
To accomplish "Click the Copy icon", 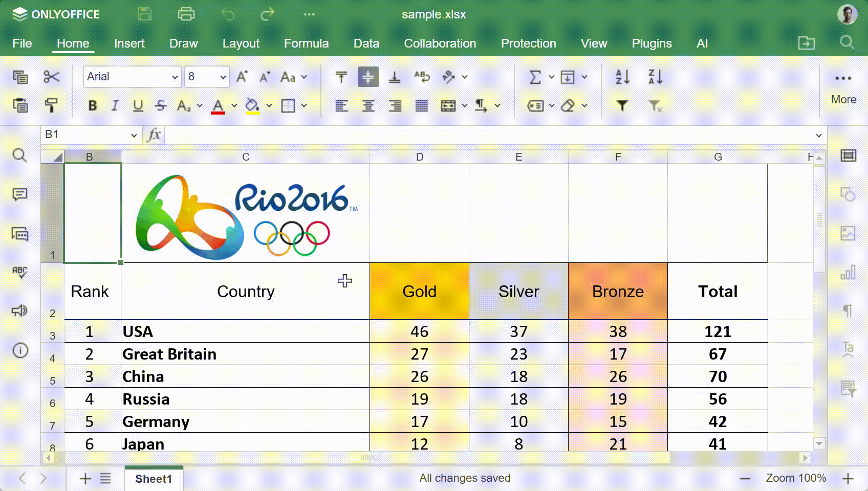I will (x=20, y=77).
